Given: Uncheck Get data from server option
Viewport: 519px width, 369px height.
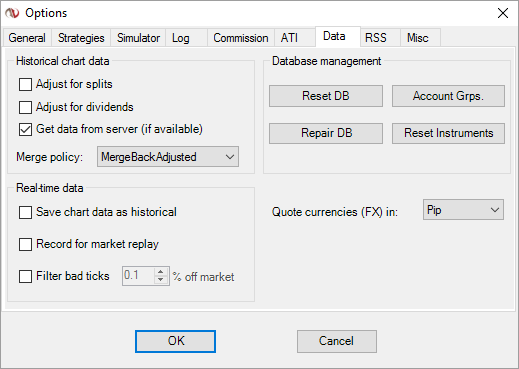Looking at the screenshot, I should (x=25, y=129).
